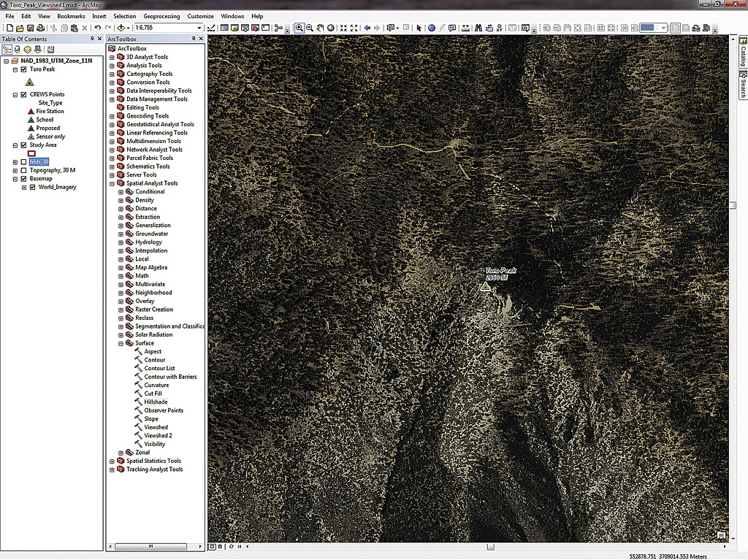748x560 pixels.
Task: Undo the last action
Action: tap(97, 28)
